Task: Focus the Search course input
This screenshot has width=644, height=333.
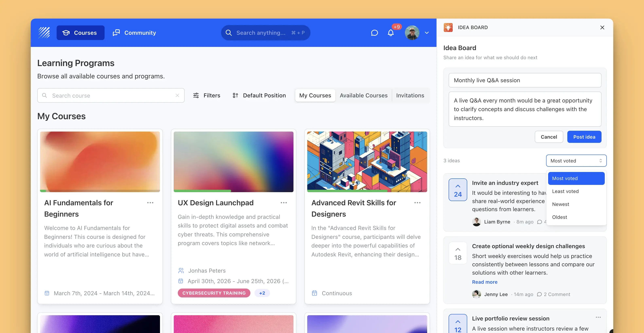Action: (111, 95)
